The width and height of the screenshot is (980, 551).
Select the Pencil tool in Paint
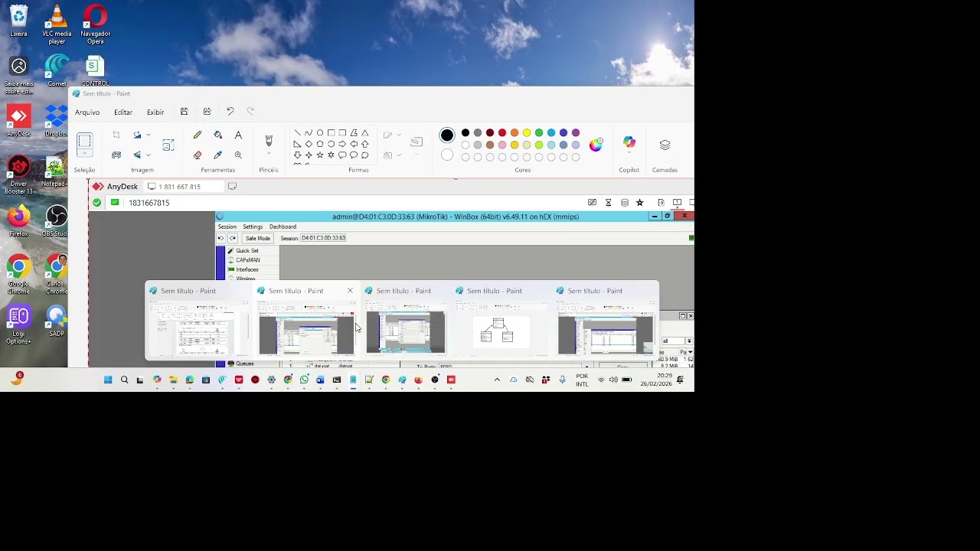coord(198,135)
